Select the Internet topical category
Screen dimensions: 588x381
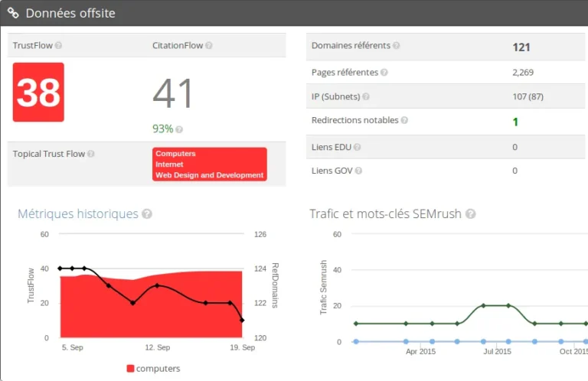click(169, 164)
